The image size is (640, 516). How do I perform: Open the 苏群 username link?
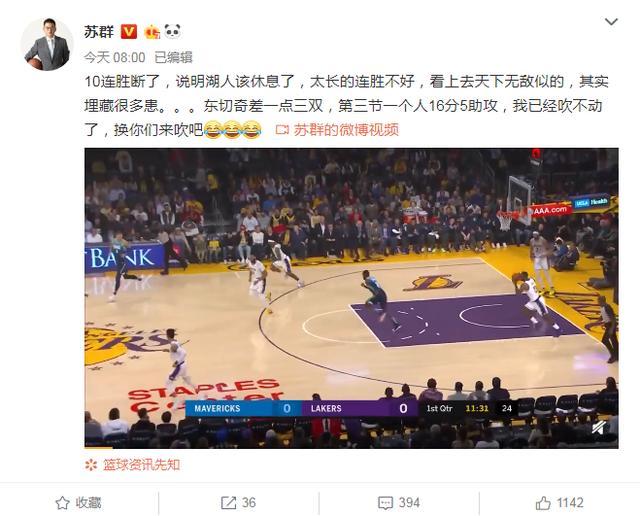[99, 32]
